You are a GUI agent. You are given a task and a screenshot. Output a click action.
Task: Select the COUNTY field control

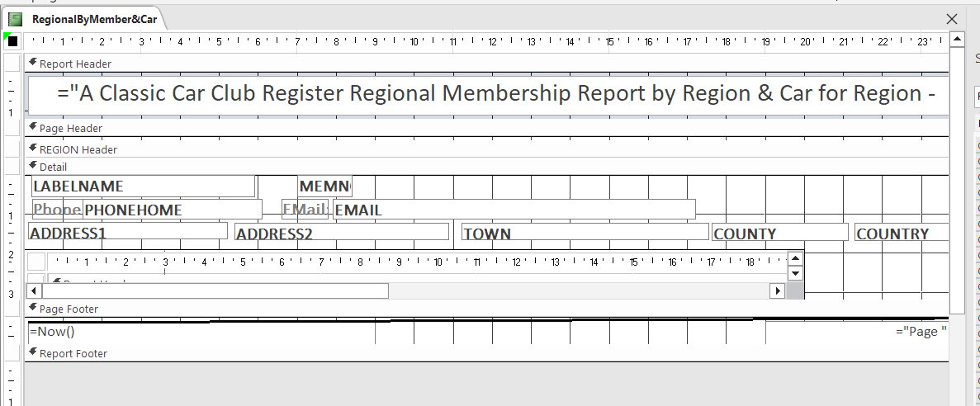[x=780, y=233]
